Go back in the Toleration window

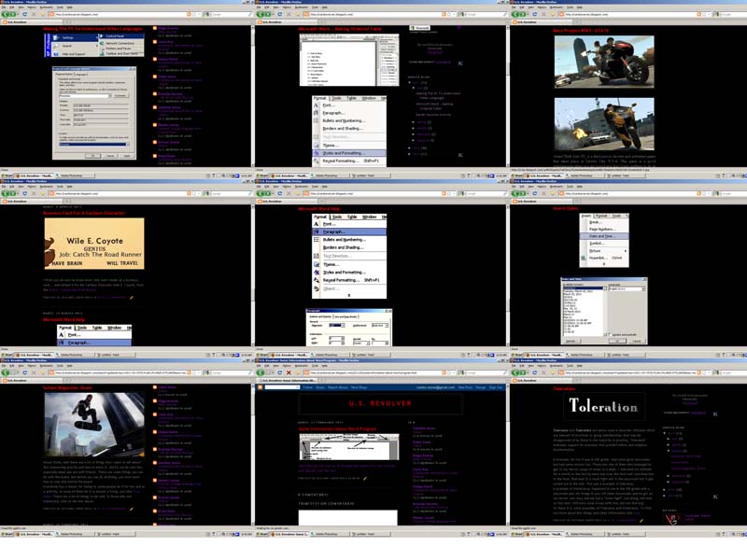coord(516,372)
